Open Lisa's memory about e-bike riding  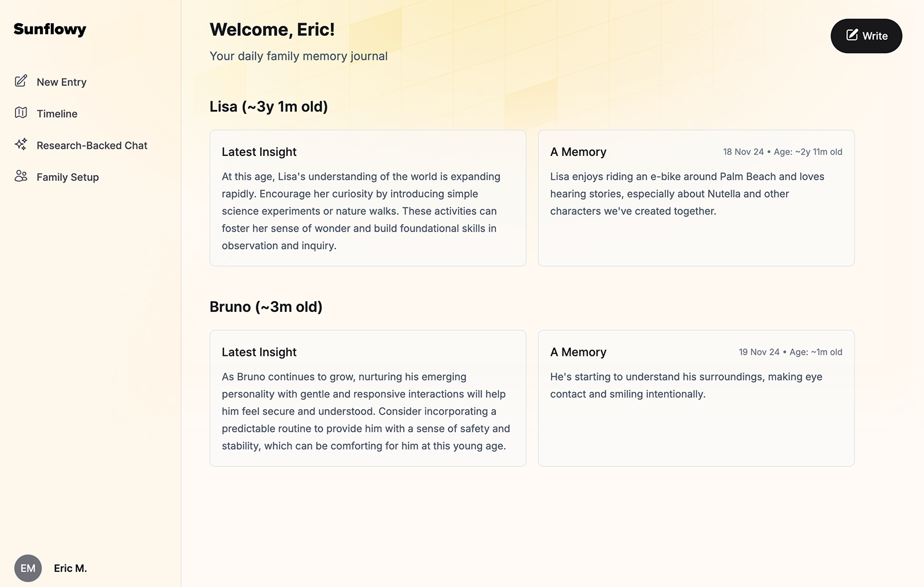pyautogui.click(x=696, y=198)
